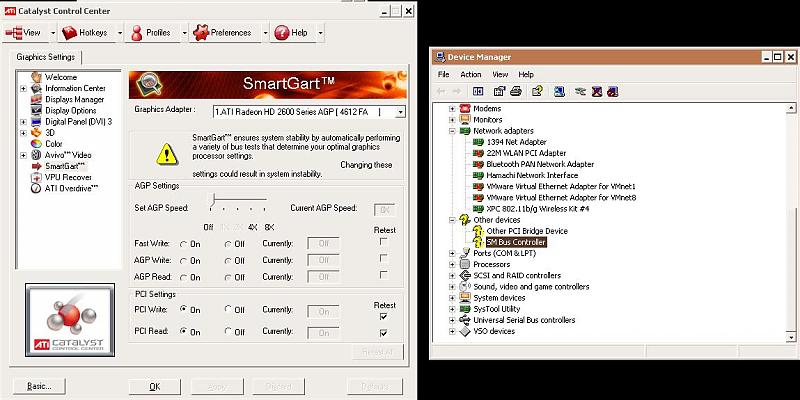
Task: Open the Graphics Adapter dropdown
Action: pyautogui.click(x=401, y=112)
